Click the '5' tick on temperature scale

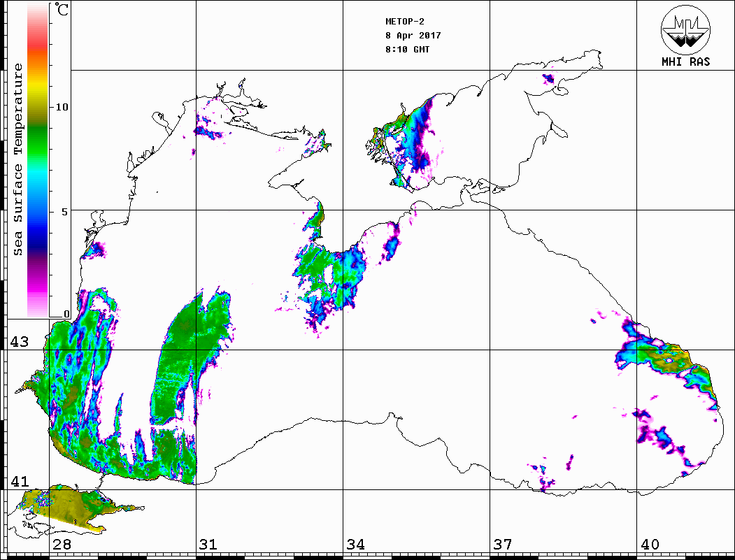(x=64, y=211)
